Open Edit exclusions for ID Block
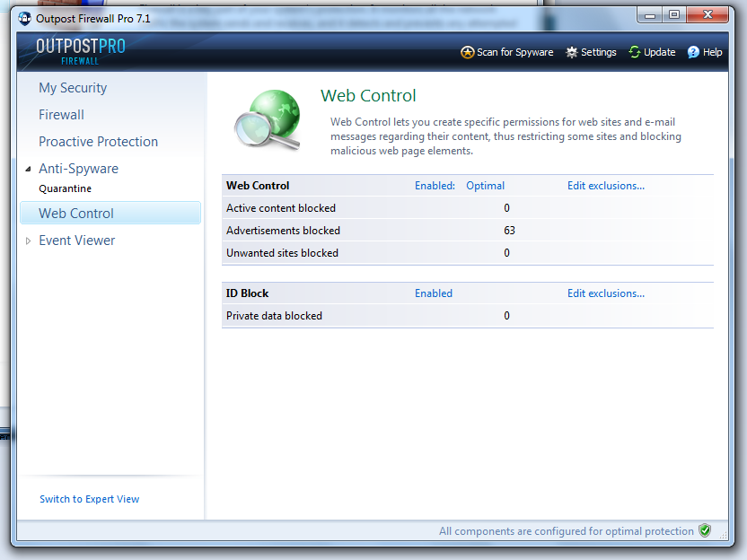The image size is (747, 560). (x=605, y=293)
